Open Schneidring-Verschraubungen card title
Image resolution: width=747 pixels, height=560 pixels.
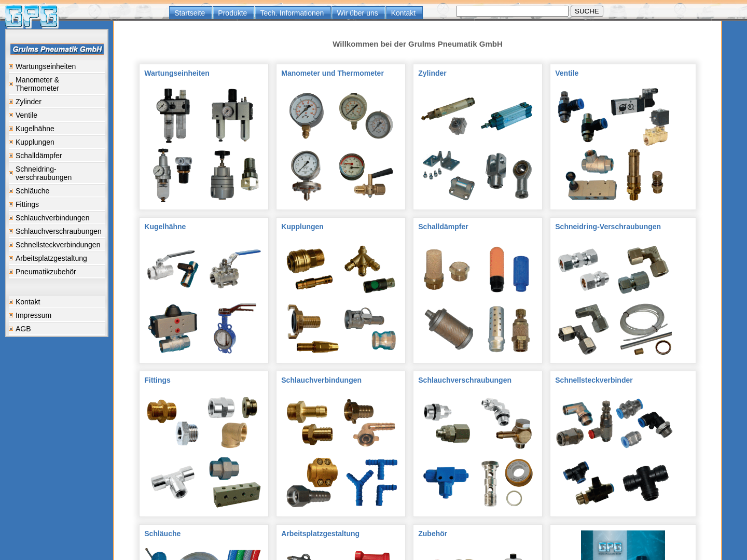click(608, 227)
